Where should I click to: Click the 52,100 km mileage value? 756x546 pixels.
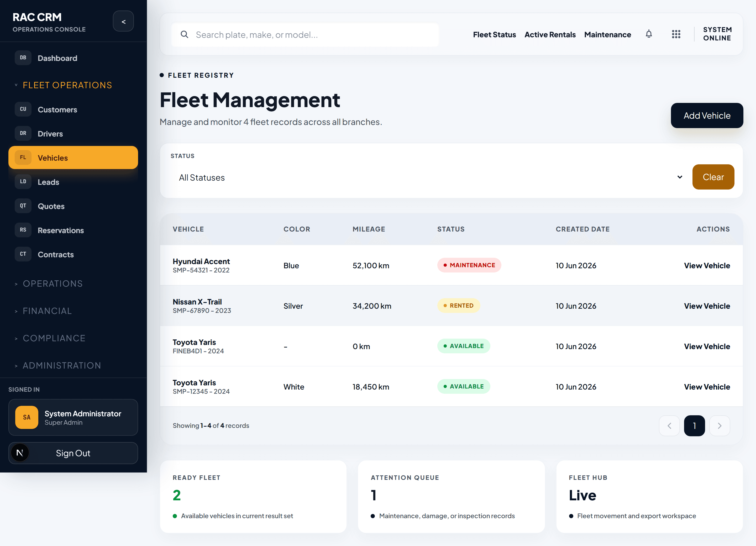(371, 265)
